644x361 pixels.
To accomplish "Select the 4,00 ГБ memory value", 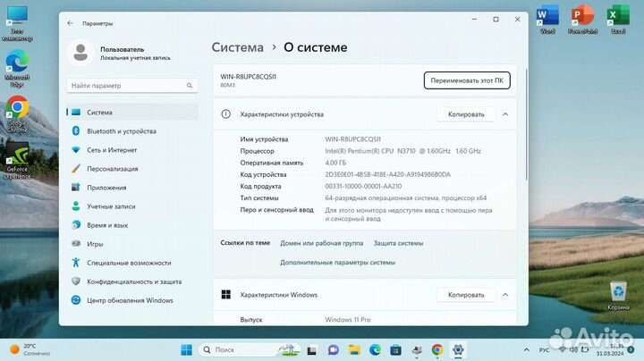I will coord(335,163).
